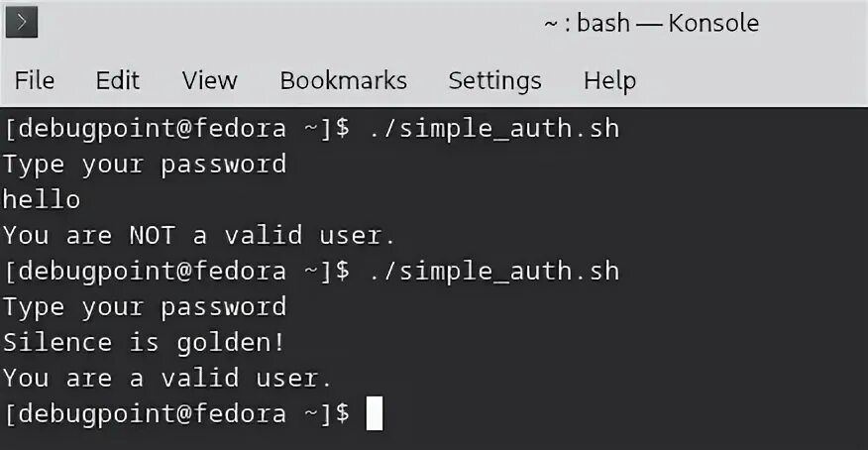
Task: Click the "~ : bash — Konsole" window title
Action: (652, 23)
